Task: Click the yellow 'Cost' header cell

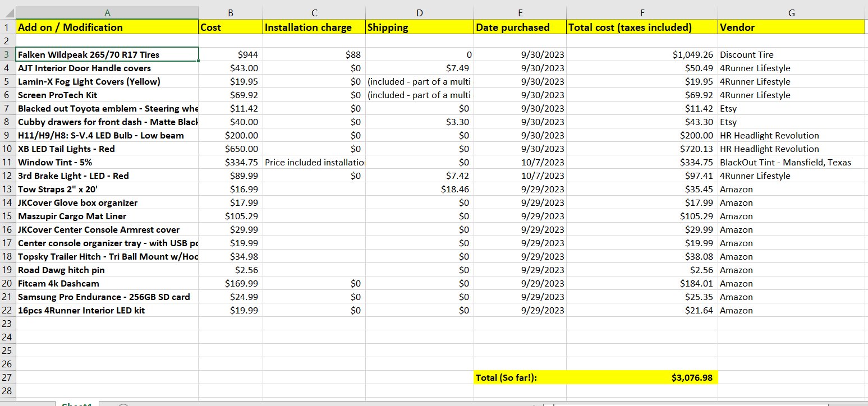Action: 231,27
